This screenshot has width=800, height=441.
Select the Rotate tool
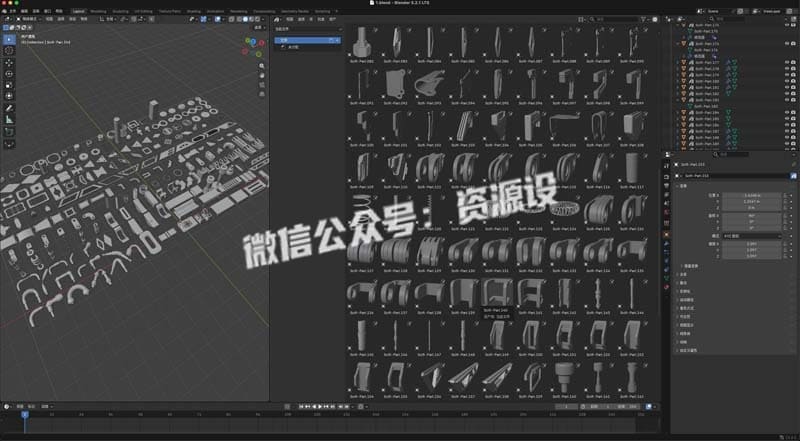[9, 74]
